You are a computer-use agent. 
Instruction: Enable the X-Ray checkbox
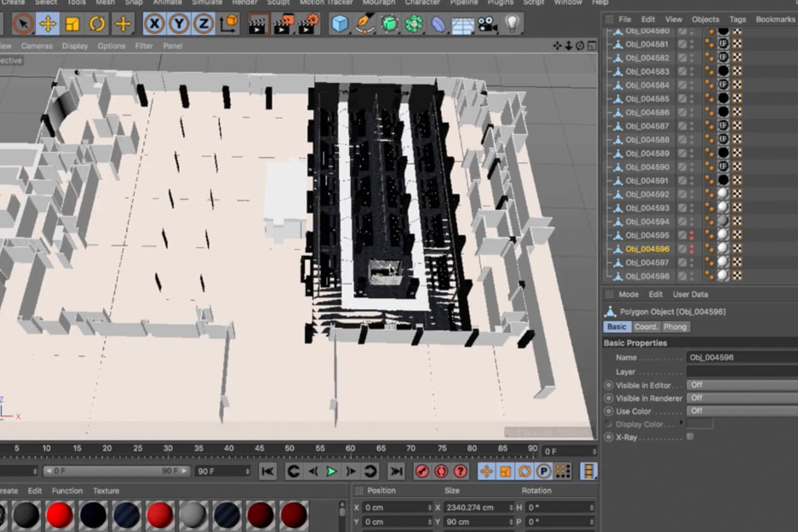click(690, 436)
